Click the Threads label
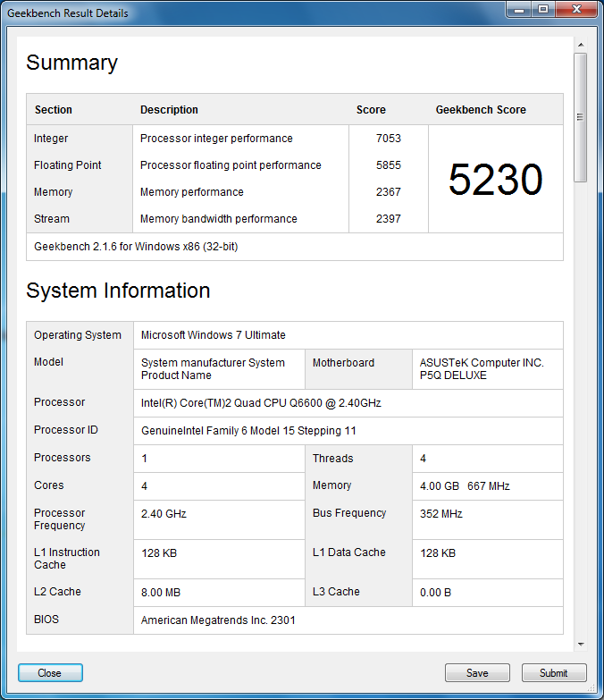This screenshot has height=700, width=604. 332,459
